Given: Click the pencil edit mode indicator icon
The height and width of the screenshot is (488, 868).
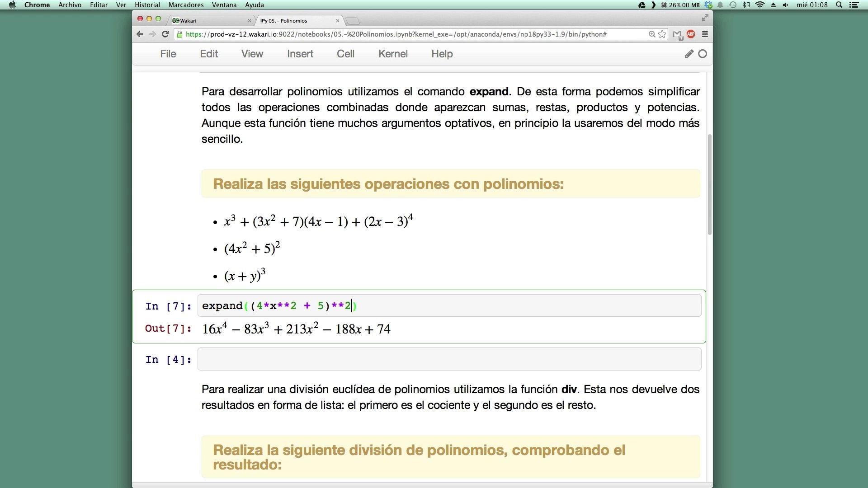Looking at the screenshot, I should tap(689, 54).
